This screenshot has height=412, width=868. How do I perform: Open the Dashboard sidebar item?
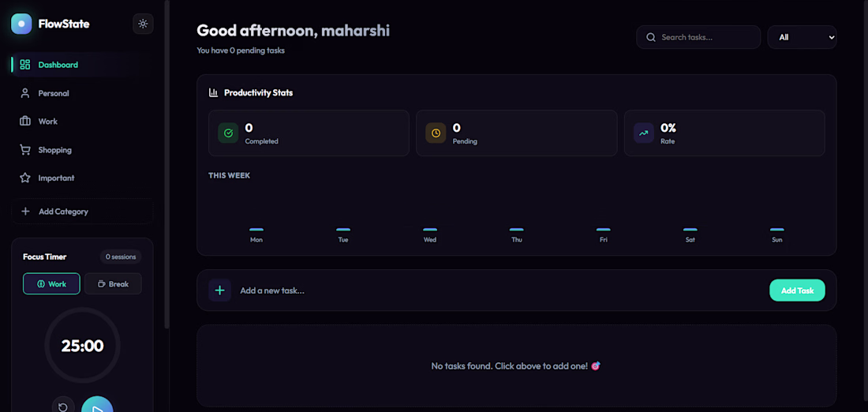coord(58,65)
